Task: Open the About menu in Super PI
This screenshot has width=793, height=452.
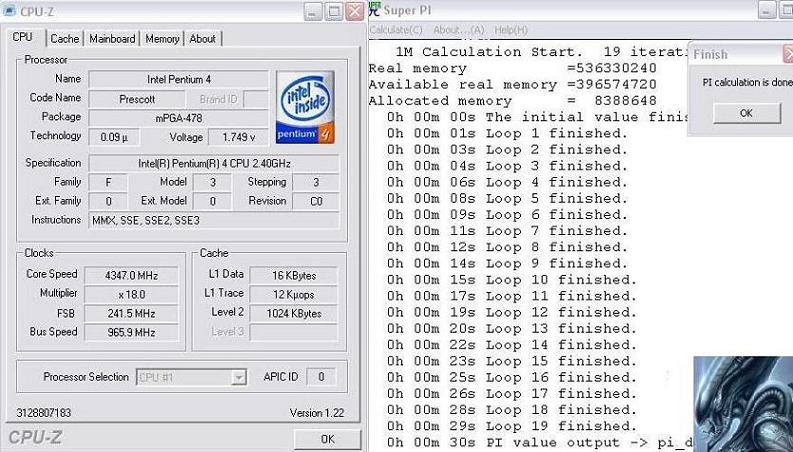Action: pyautogui.click(x=459, y=30)
